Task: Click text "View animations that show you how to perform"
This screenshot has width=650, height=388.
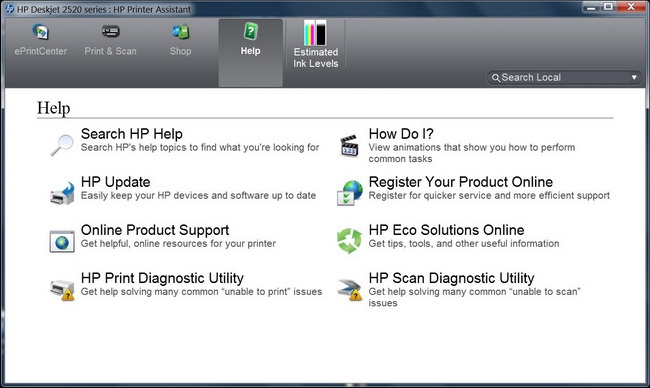Action: 472,148
